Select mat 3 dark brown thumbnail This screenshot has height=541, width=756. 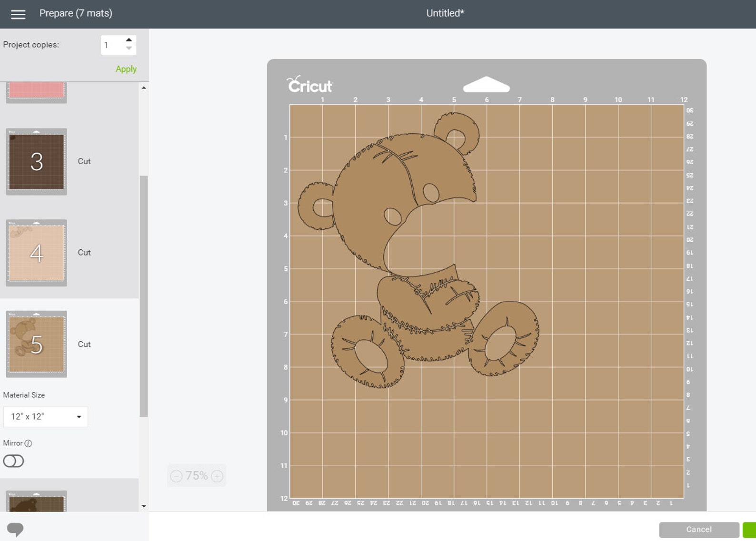point(37,162)
